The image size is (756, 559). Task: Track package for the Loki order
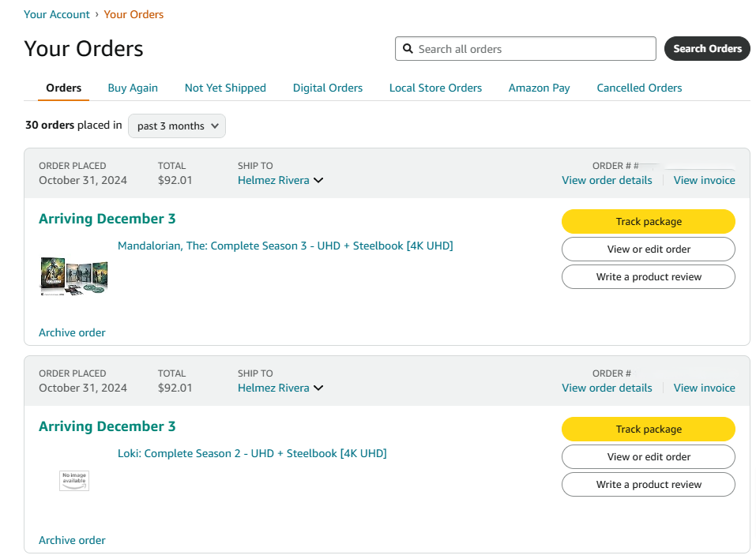(x=649, y=430)
